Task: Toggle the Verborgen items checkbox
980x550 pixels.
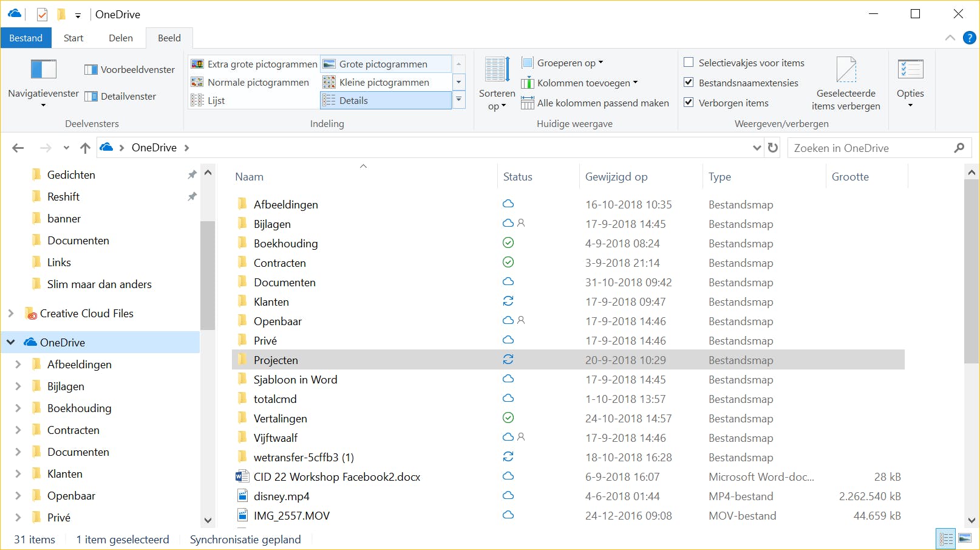Action: pyautogui.click(x=689, y=102)
